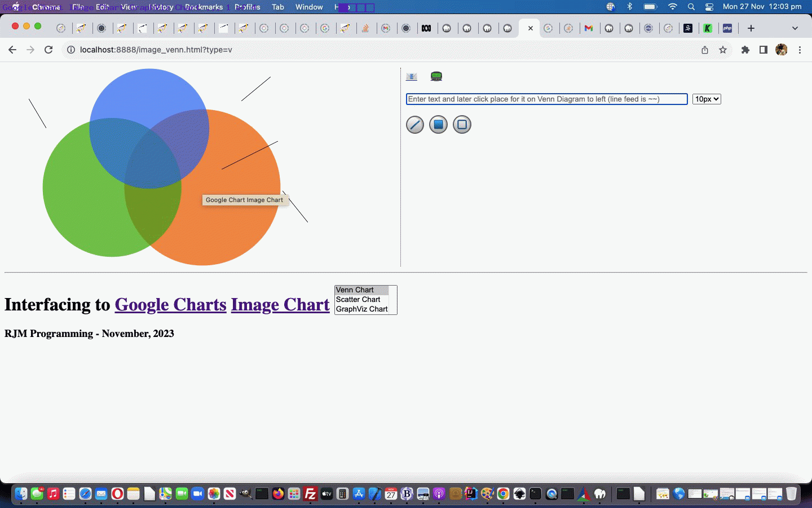Open the Image Chart link

(280, 305)
